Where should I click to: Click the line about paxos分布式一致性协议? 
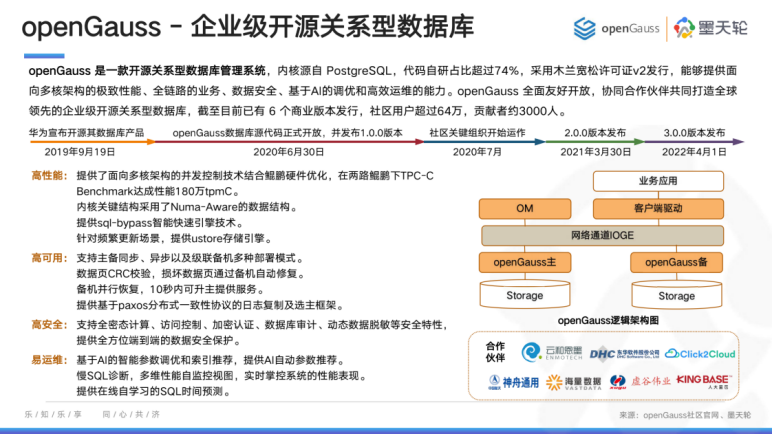[x=210, y=305]
